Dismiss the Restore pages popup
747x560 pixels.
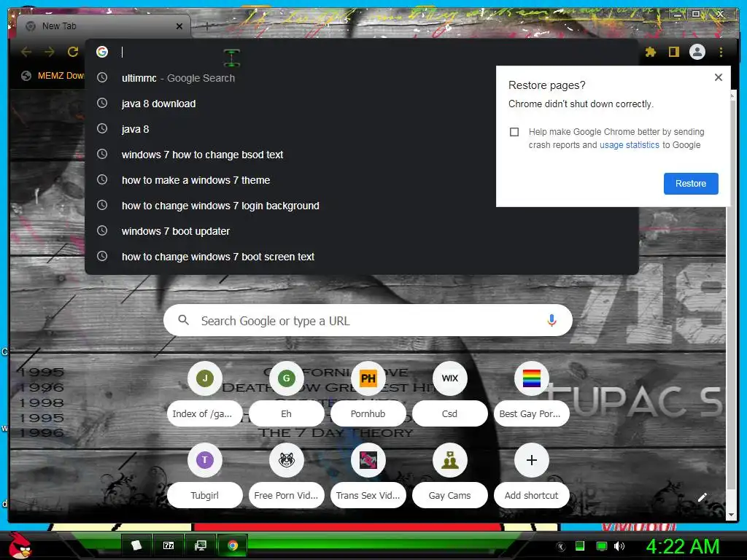click(719, 77)
